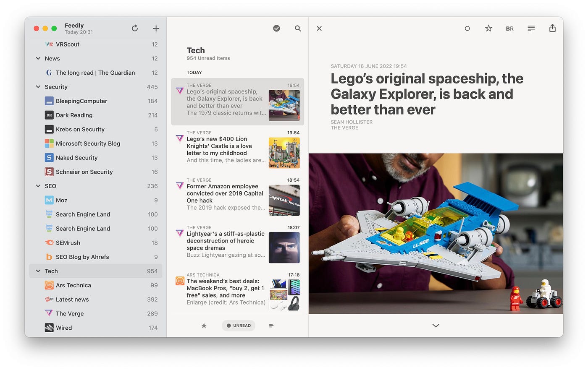Click SEAN HOLLISTER author name

click(x=352, y=122)
